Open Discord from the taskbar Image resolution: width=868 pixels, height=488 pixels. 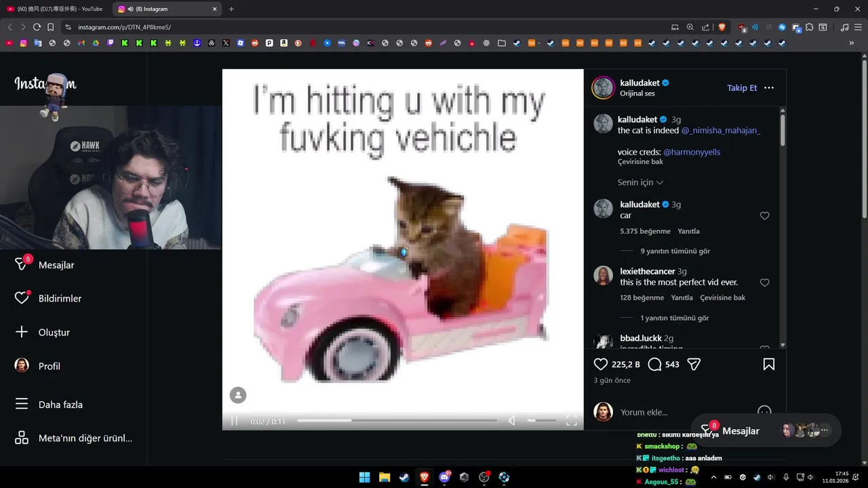445,477
